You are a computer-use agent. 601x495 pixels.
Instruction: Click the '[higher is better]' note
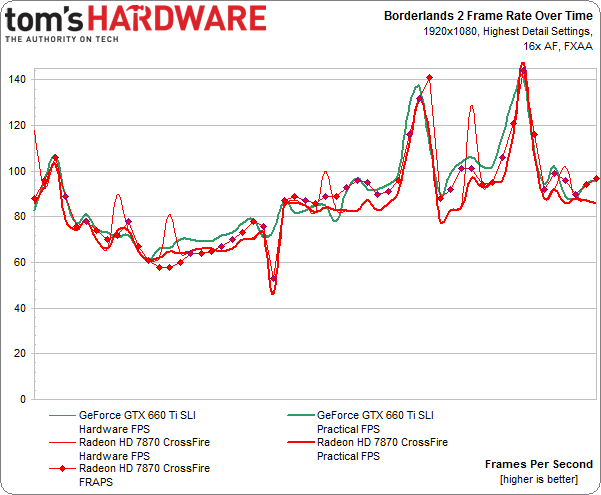(539, 479)
